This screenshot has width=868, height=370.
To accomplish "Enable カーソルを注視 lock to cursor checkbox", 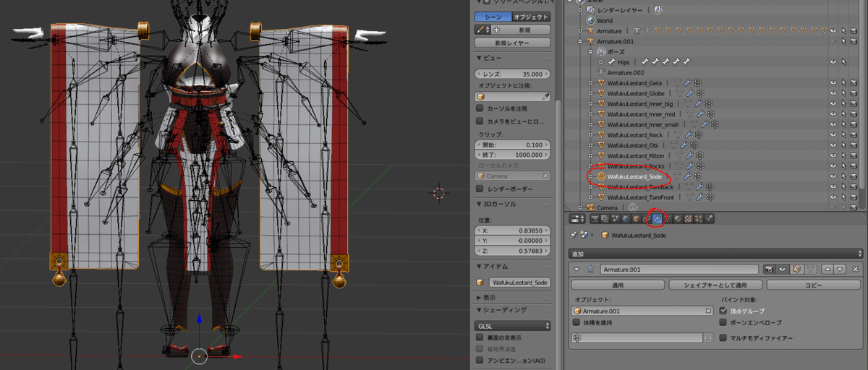I will tap(480, 108).
